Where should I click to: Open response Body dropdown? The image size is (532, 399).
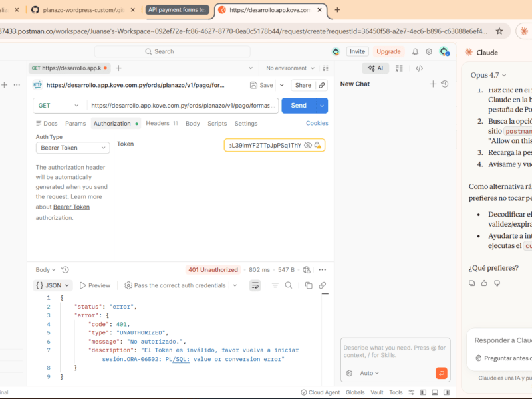point(45,270)
